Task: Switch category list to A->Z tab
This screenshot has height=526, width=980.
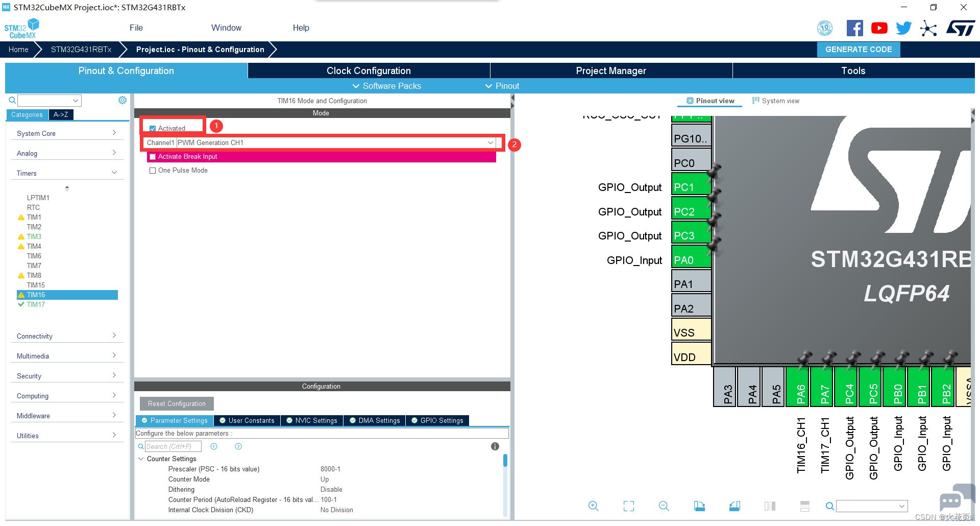Action: point(61,114)
